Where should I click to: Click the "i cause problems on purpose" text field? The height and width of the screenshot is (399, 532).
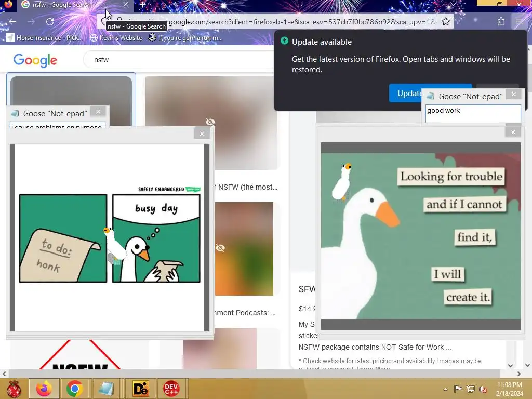[x=57, y=125]
